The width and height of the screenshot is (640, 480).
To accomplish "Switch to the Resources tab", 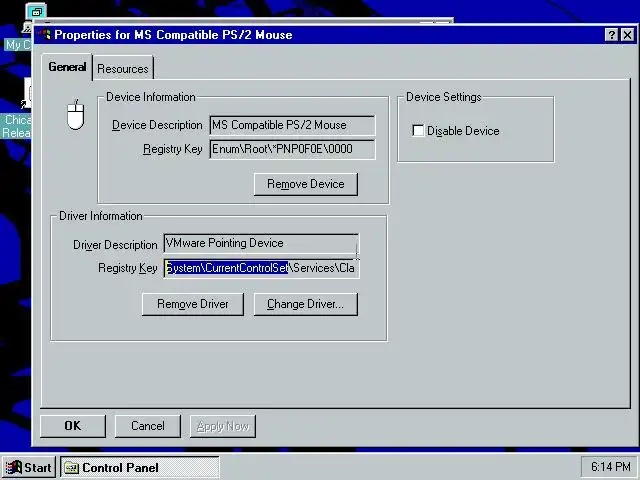I will click(123, 68).
